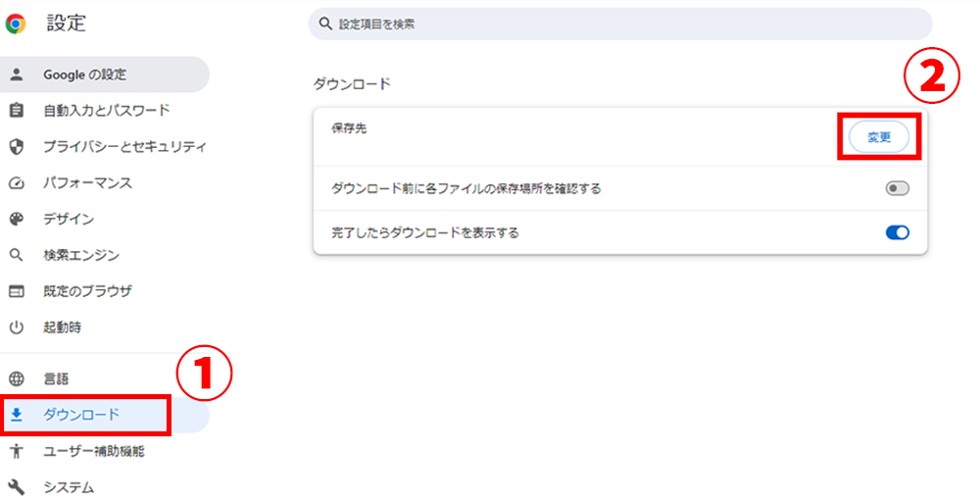The image size is (980, 503).
Task: Click the palette icon for デザイン
Action: [17, 219]
